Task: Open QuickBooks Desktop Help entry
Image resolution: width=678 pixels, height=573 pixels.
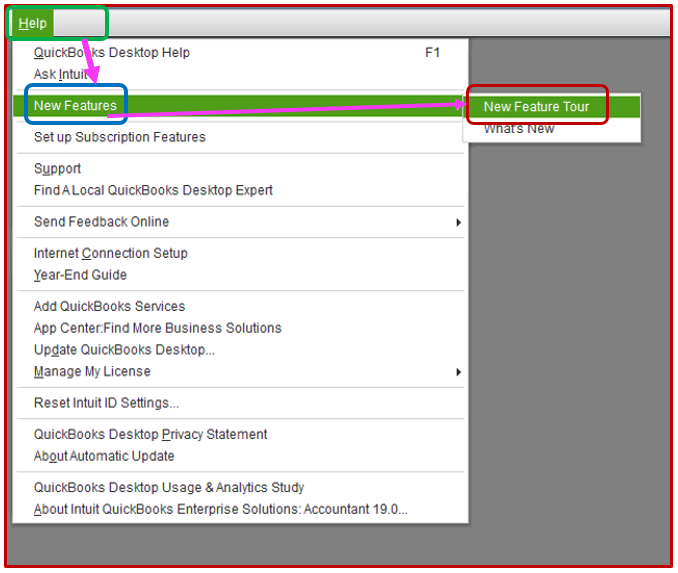Action: [x=240, y=52]
